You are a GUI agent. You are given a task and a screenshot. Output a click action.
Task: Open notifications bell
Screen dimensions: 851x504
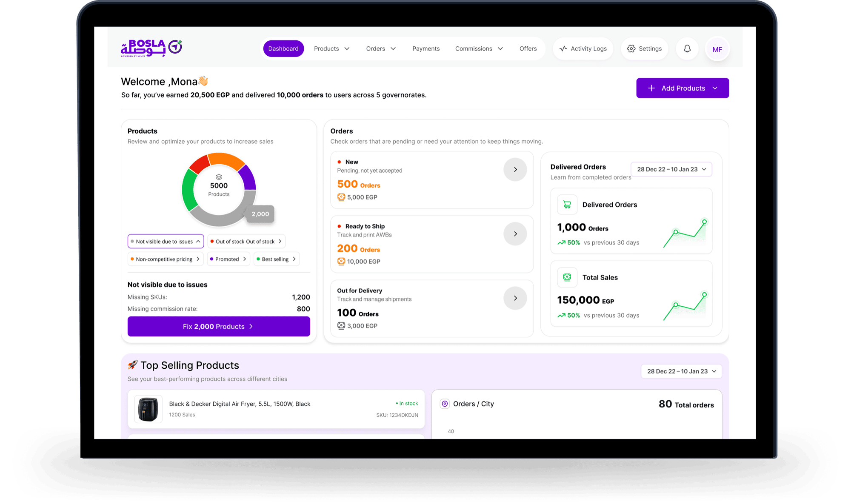click(687, 48)
